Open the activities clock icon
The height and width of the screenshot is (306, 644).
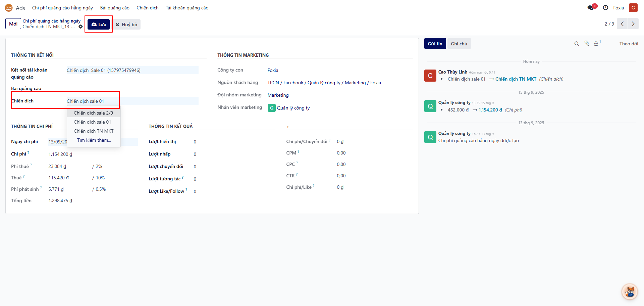605,8
